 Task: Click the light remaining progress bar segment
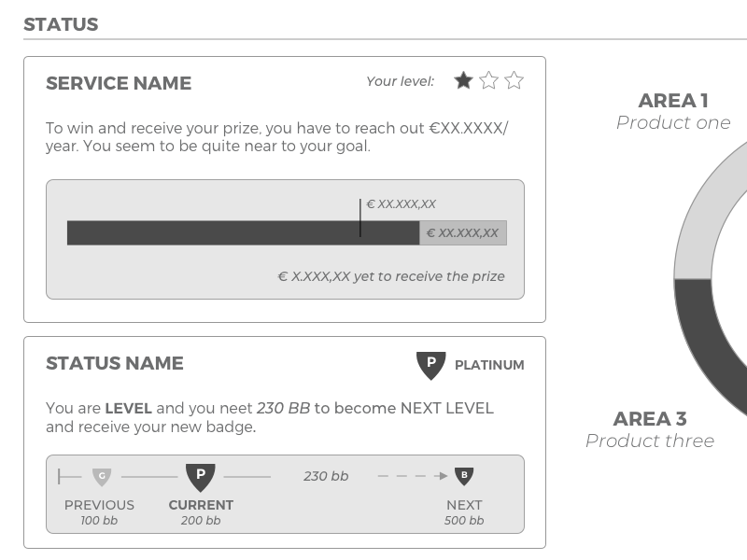click(463, 233)
